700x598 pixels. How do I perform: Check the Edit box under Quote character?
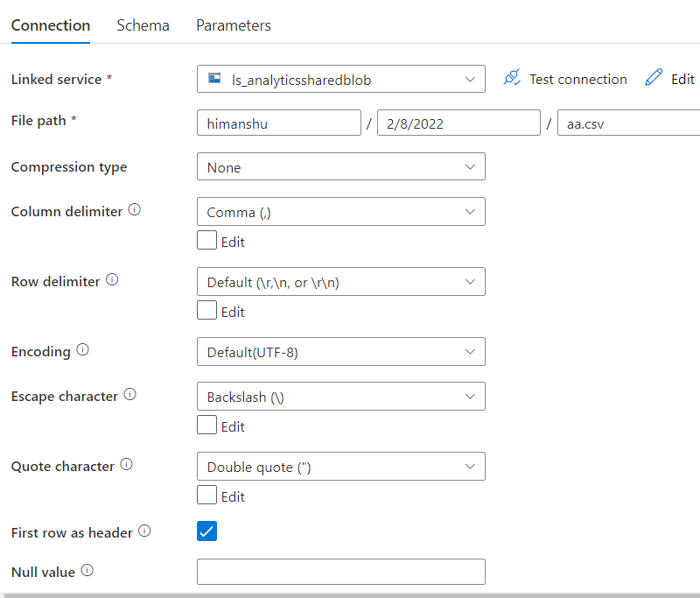[x=206, y=495]
